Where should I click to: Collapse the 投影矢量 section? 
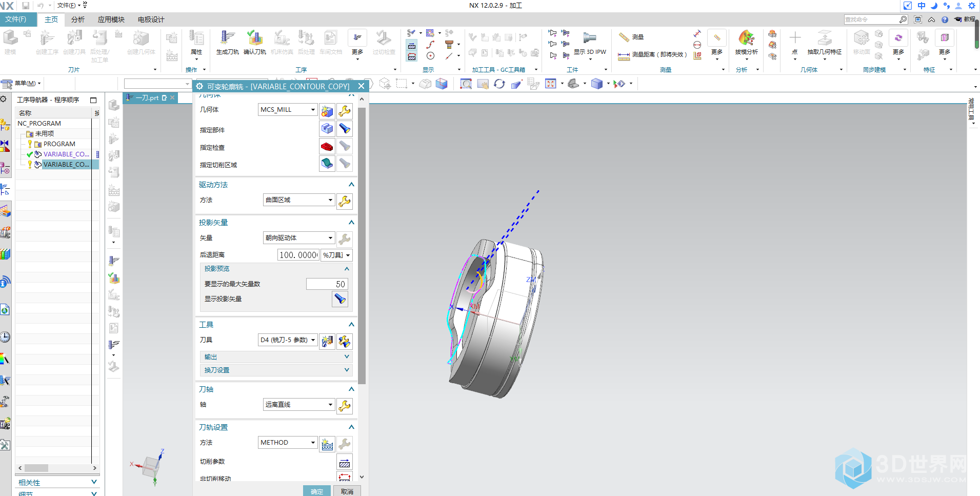point(351,223)
